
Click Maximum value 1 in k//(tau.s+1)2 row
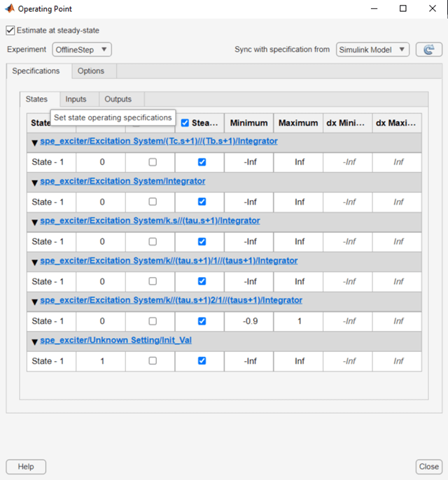[x=298, y=321]
